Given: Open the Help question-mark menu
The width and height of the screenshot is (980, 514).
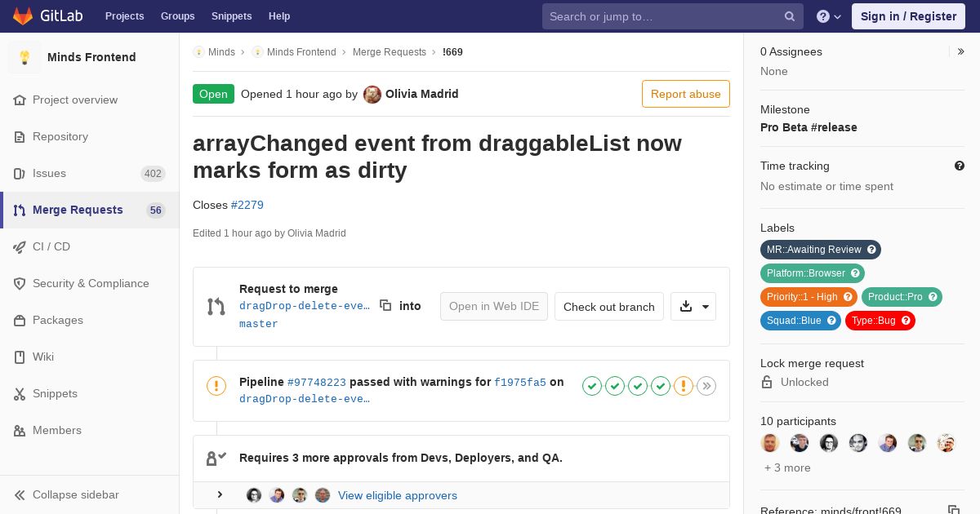Looking at the screenshot, I should click(x=829, y=16).
